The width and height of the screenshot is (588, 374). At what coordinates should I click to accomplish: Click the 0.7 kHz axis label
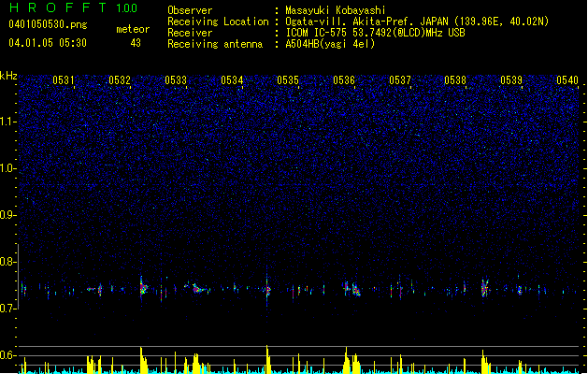tap(8, 309)
